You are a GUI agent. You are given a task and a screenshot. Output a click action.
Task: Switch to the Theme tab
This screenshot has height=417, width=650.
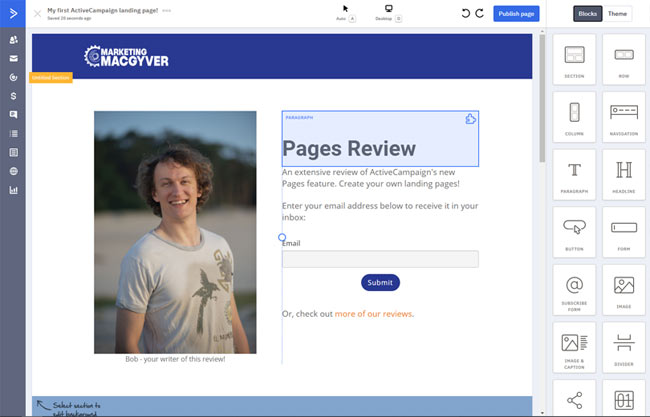[x=619, y=13]
